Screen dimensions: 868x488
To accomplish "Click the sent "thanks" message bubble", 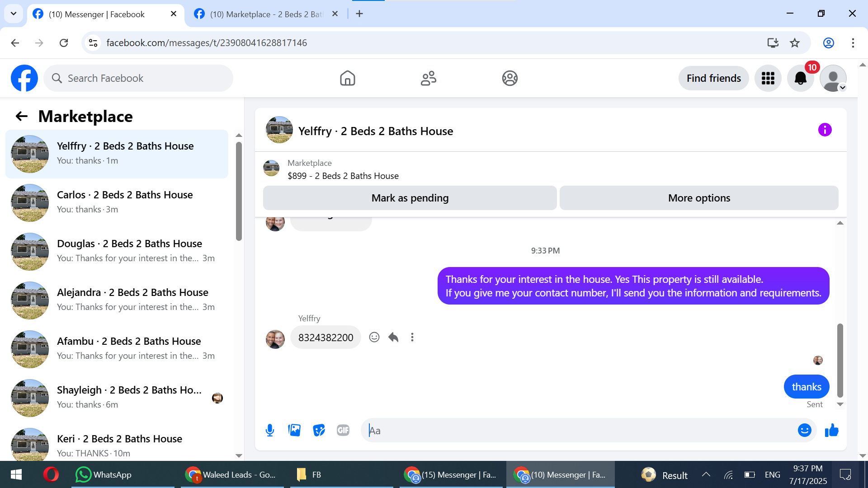I will coord(807,387).
